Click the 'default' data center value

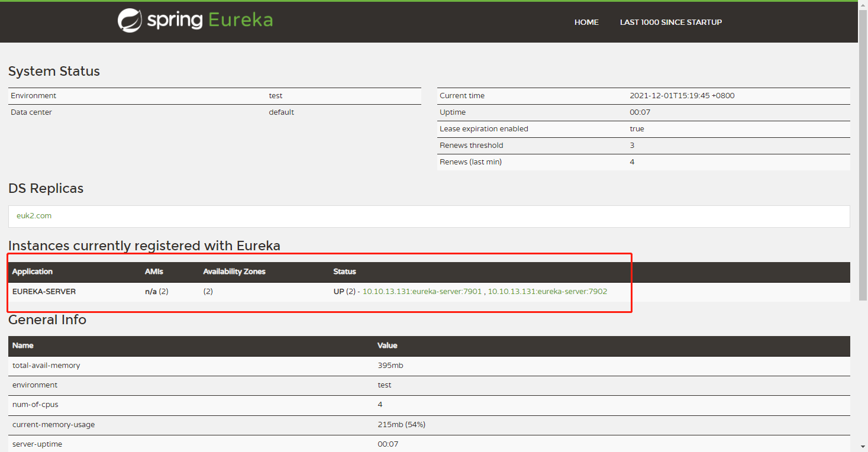(282, 112)
